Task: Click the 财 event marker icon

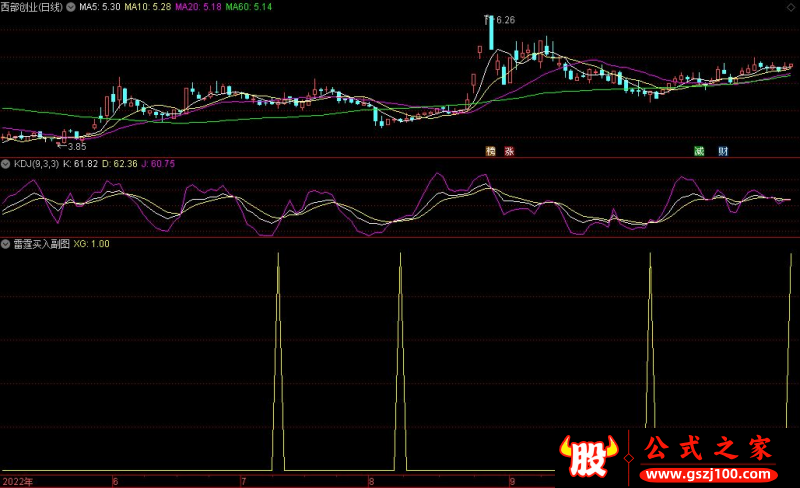Action: point(722,151)
